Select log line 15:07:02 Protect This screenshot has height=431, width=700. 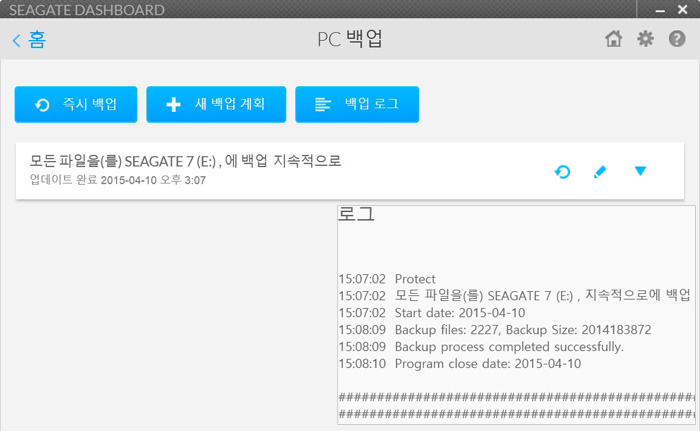click(387, 279)
